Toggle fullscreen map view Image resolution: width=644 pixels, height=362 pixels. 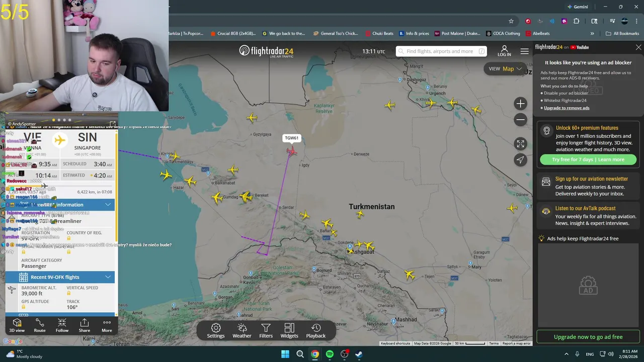tap(520, 144)
